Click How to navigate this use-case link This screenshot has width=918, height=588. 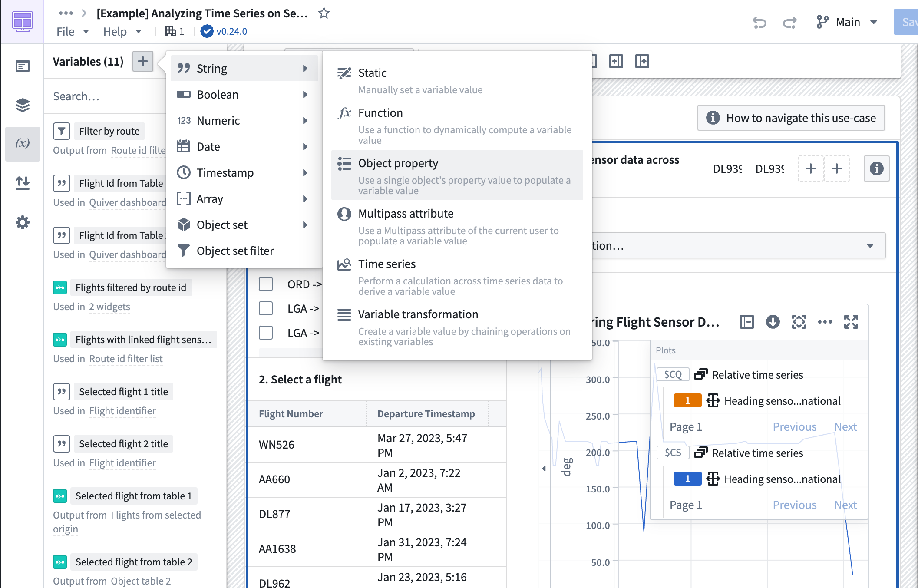pyautogui.click(x=793, y=118)
